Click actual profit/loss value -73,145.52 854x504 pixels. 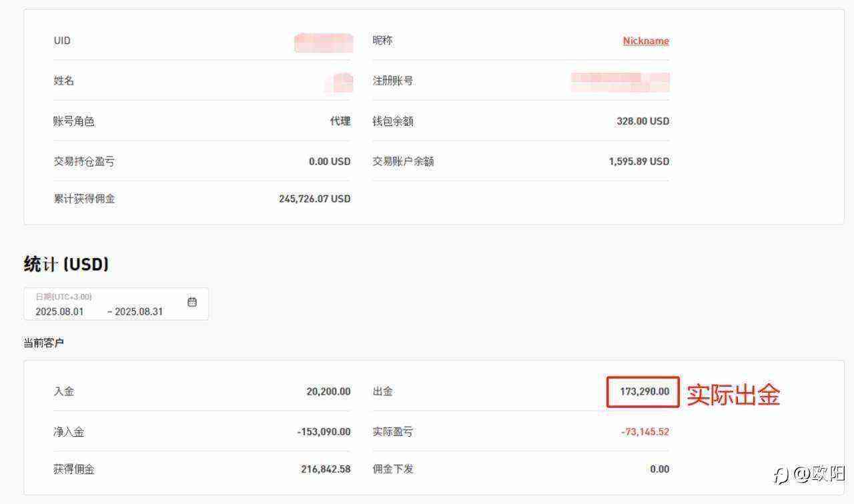coord(645,432)
